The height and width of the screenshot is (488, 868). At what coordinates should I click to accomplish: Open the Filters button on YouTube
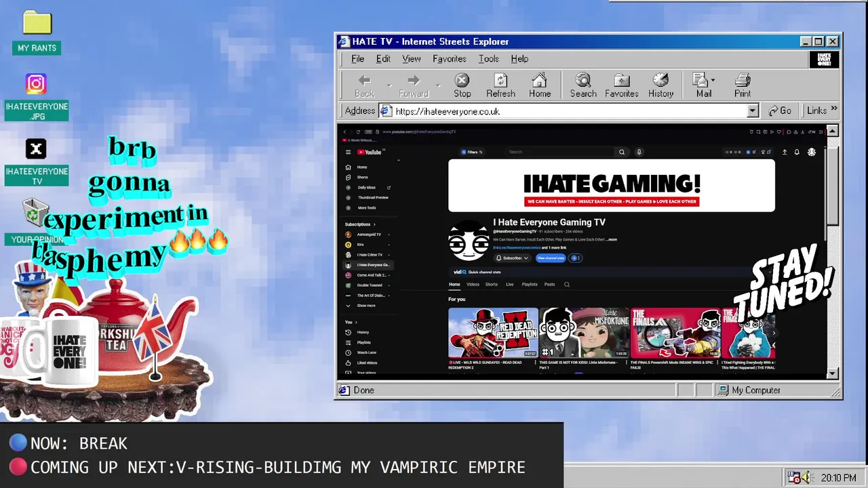pos(472,152)
